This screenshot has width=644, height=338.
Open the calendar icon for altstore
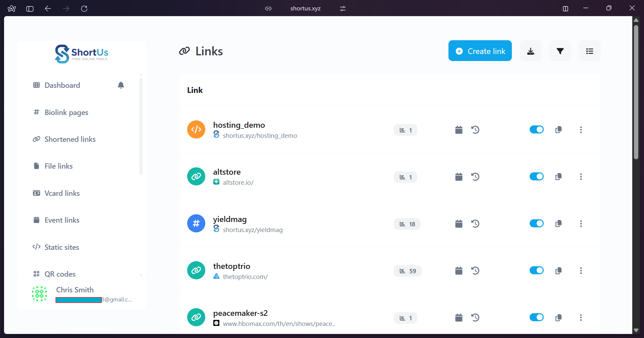[x=459, y=177]
